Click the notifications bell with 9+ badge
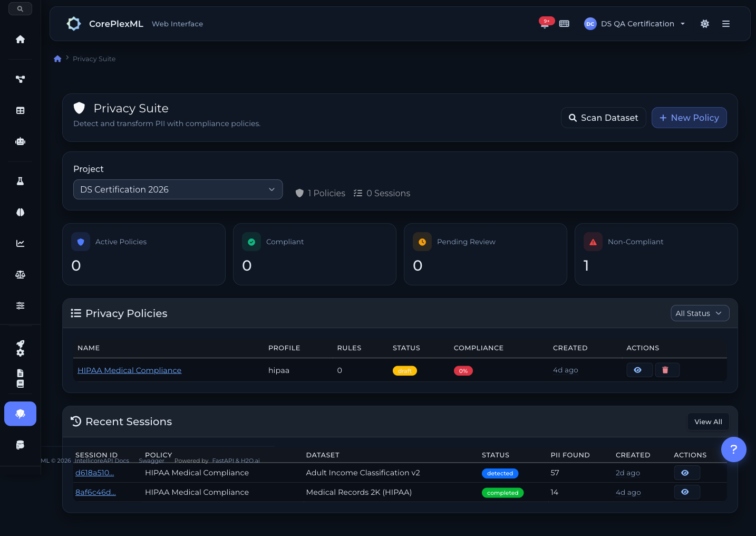The width and height of the screenshot is (756, 536). [545, 23]
